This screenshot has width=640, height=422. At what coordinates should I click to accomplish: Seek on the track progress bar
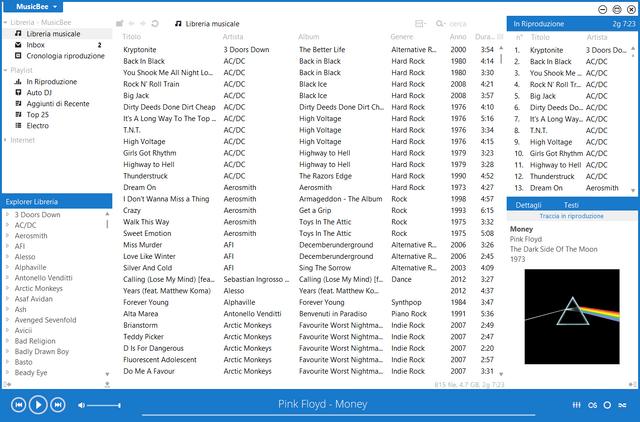(338, 415)
